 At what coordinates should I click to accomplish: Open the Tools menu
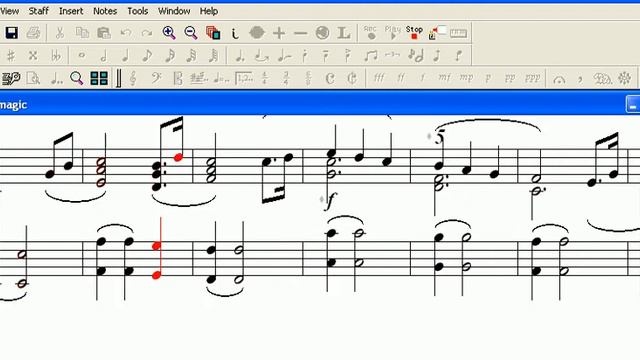(x=138, y=11)
